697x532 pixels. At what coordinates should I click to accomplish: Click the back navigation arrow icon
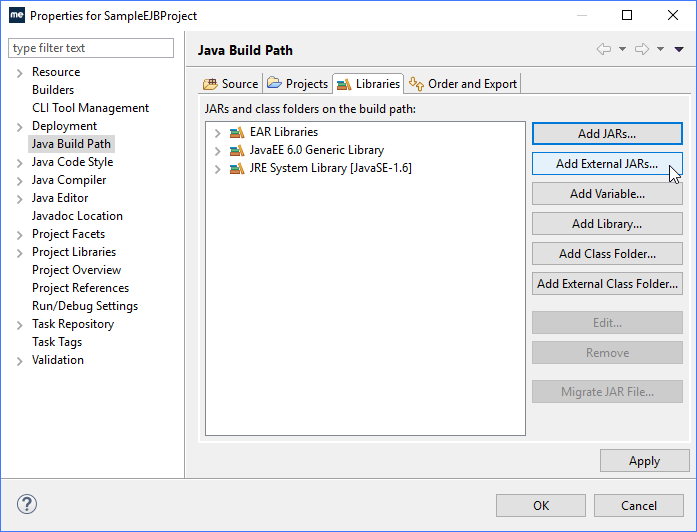point(603,49)
